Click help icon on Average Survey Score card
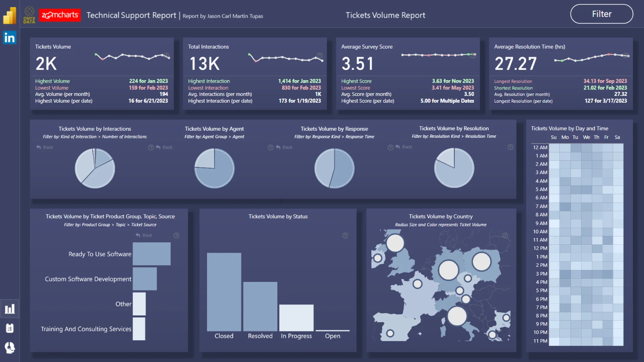The height and width of the screenshot is (362, 644). (473, 55)
